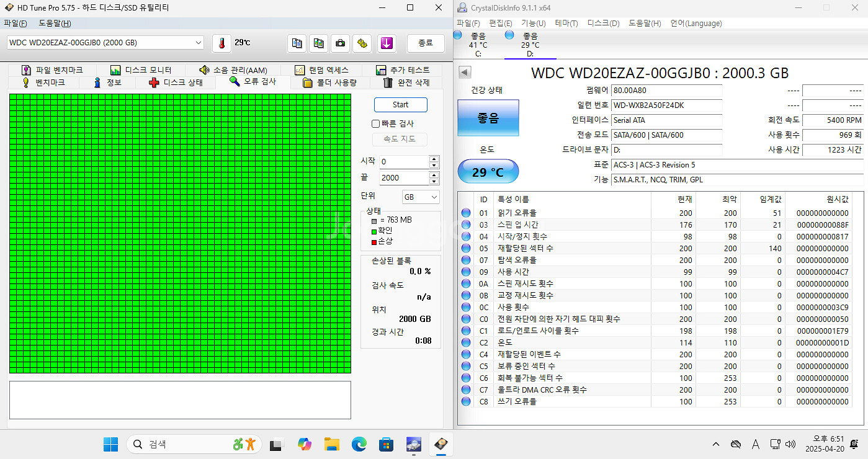868x459 pixels.
Task: Open the WDC WD20EZAZ drive selection dropdown
Action: (x=199, y=43)
